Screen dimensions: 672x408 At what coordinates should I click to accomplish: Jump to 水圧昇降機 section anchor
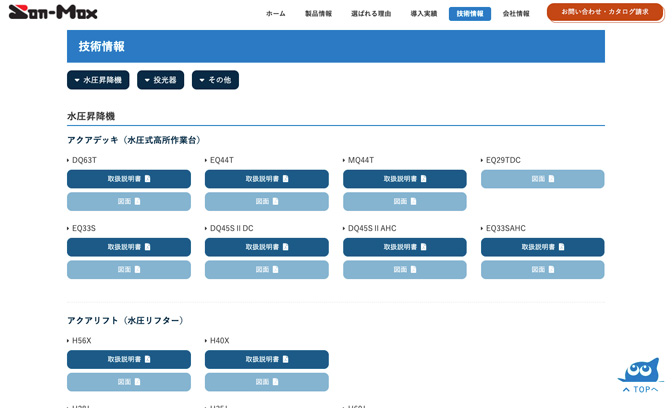click(98, 80)
